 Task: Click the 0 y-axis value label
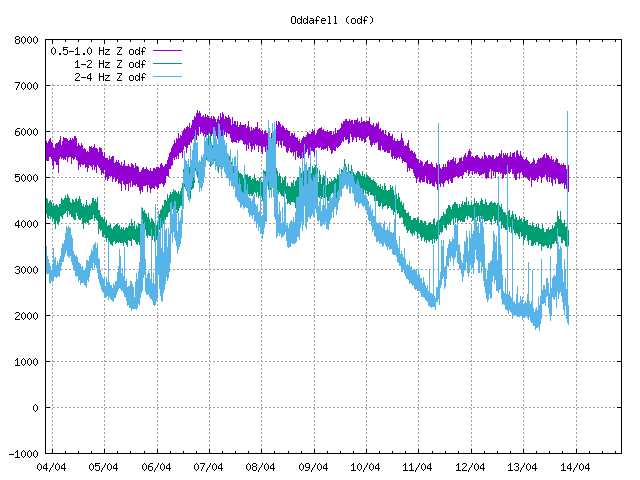(35, 408)
